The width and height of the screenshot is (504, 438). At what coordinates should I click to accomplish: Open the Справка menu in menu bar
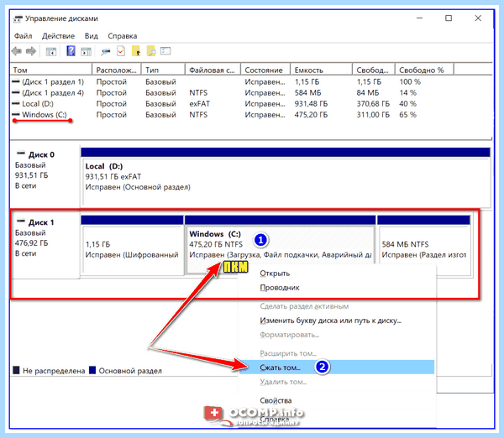click(123, 36)
